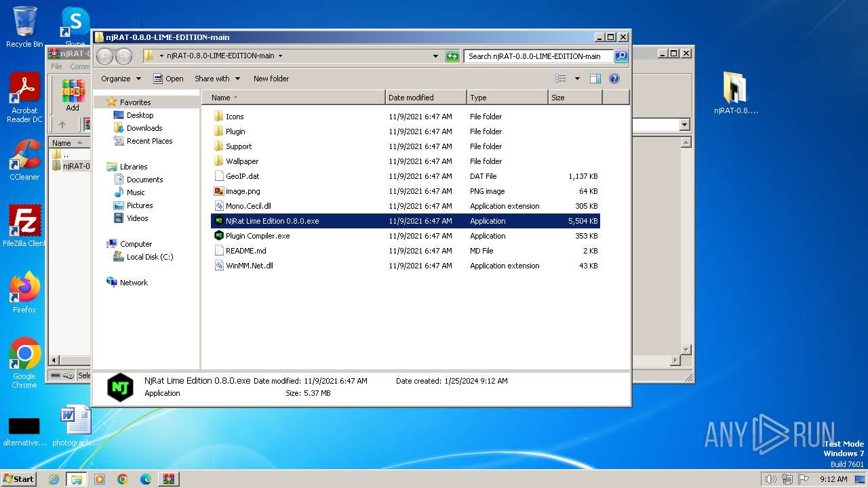
Task: Select the njRAT-0.8 folder on desktop
Action: coord(736,93)
